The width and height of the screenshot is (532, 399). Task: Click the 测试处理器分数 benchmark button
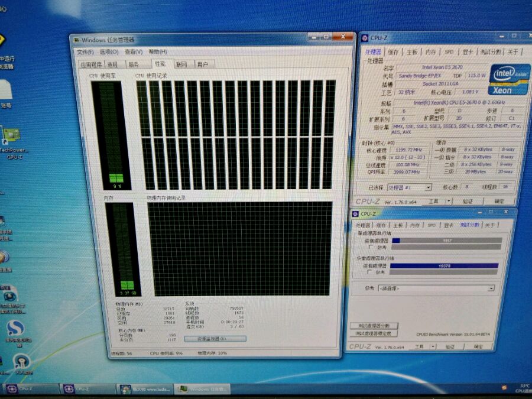[374, 325]
